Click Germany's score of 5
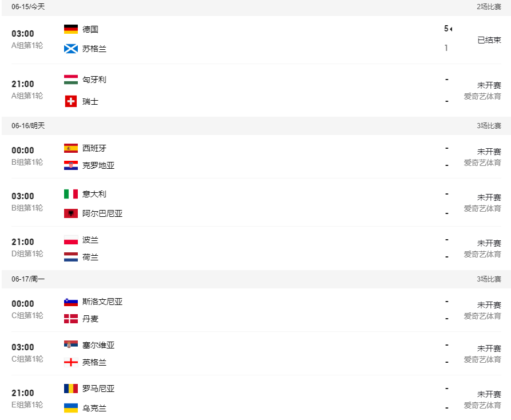Image resolution: width=511 pixels, height=420 pixels. click(x=446, y=29)
